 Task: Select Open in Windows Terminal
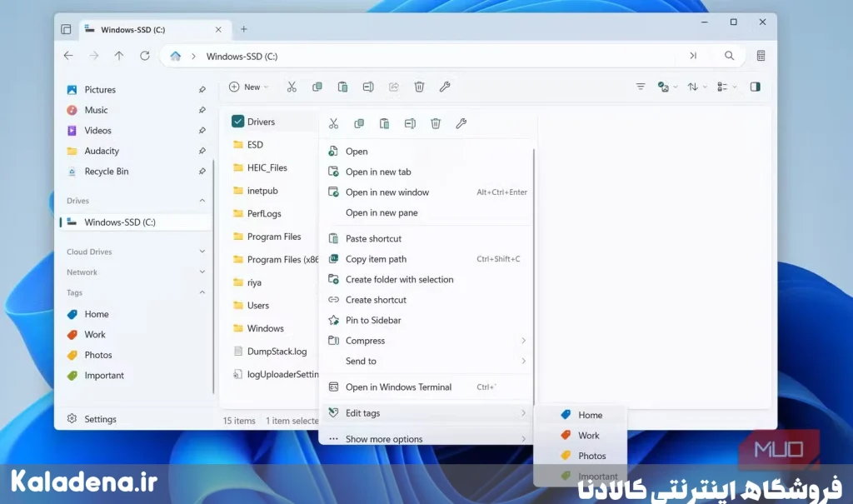tap(426, 387)
